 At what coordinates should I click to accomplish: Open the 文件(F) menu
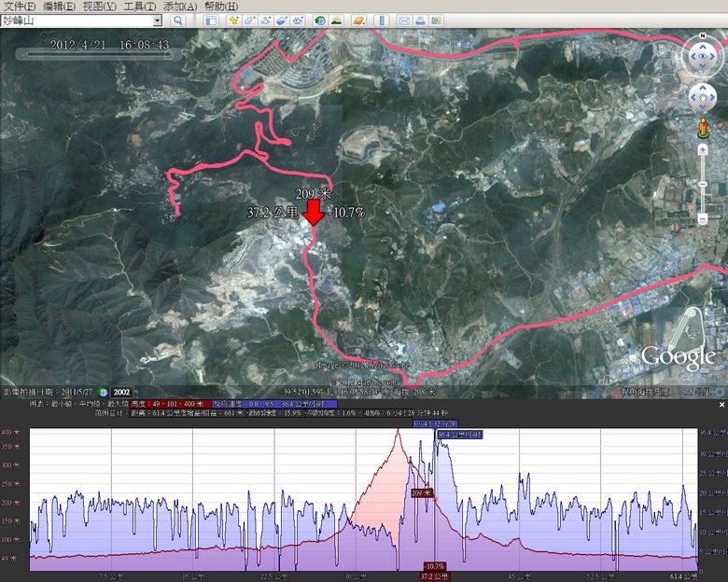click(x=19, y=7)
